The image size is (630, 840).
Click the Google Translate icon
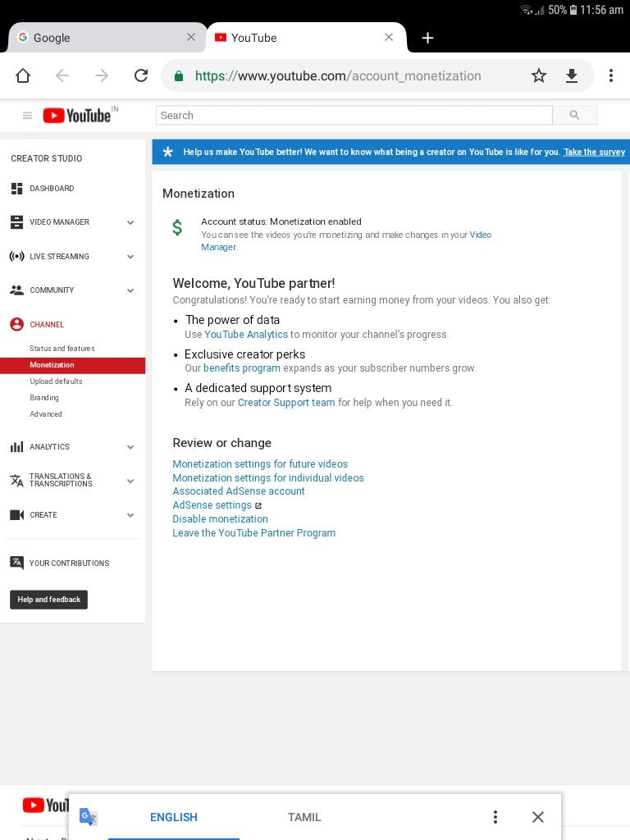89,816
